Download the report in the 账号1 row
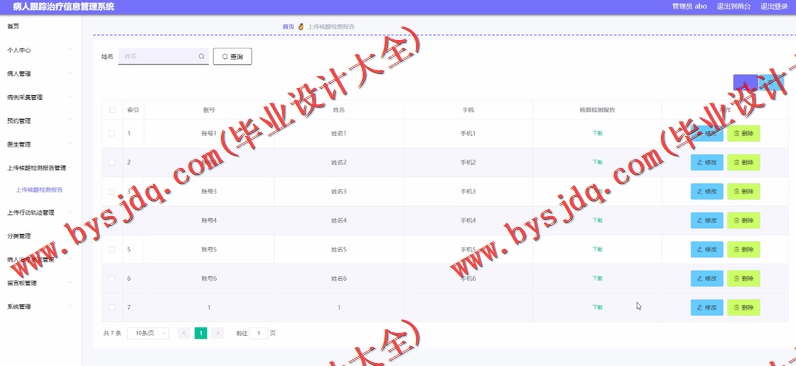The height and width of the screenshot is (366, 796). pos(597,134)
